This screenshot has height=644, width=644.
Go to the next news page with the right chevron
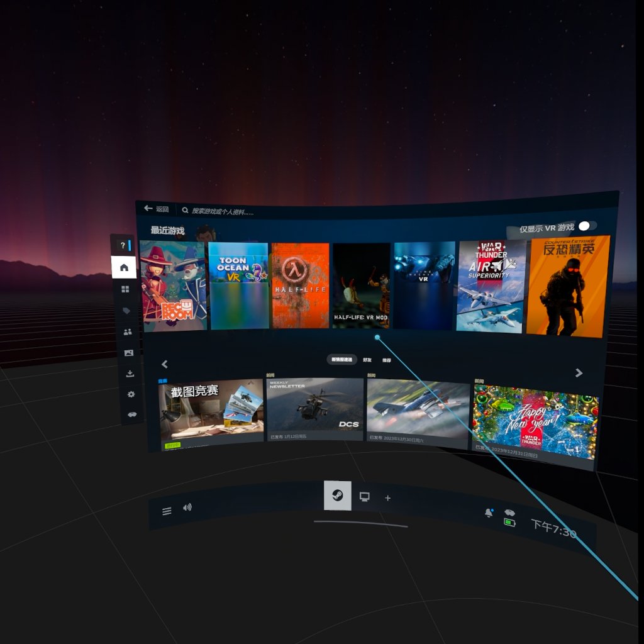[x=579, y=372]
